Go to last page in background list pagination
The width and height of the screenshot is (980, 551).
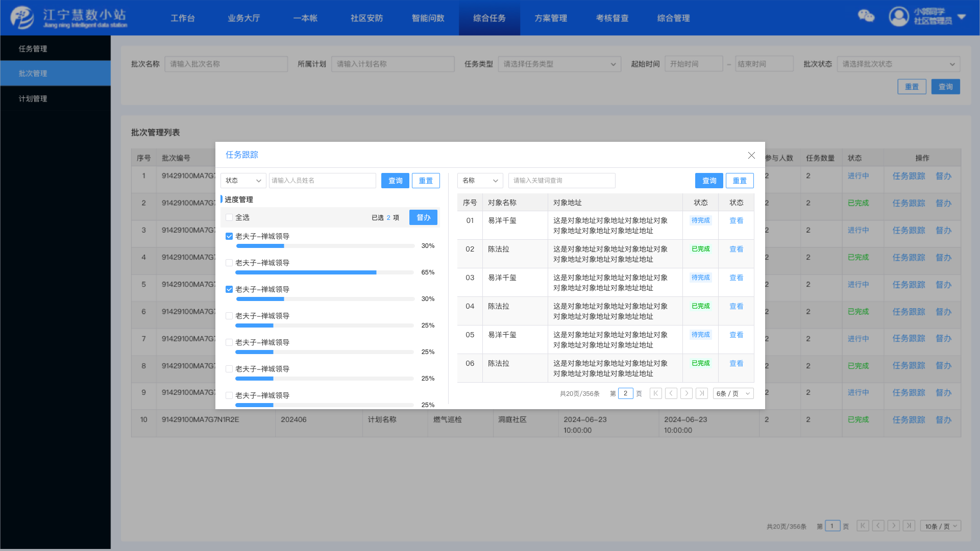(909, 526)
